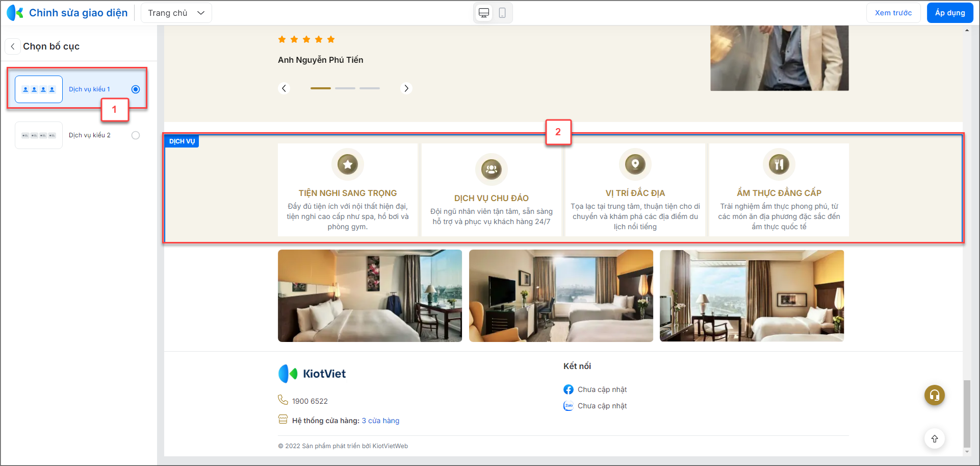This screenshot has height=466, width=980.
Task: Click the phone number 1900 6522
Action: pos(310,401)
